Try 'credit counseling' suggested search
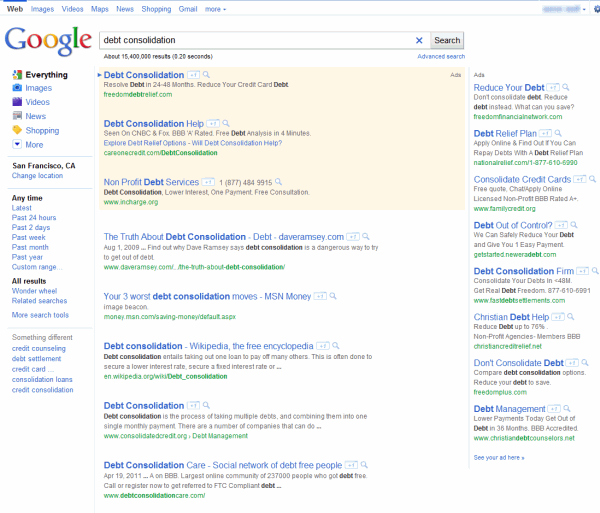600x513 pixels. [x=39, y=349]
